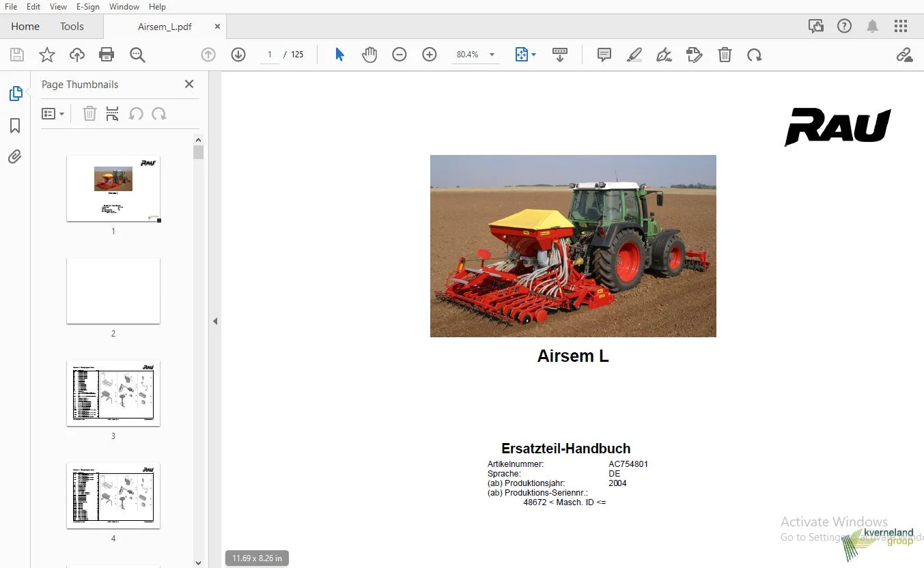Open the Find text magnifier icon
Image resolution: width=924 pixels, height=568 pixels.
(x=137, y=55)
